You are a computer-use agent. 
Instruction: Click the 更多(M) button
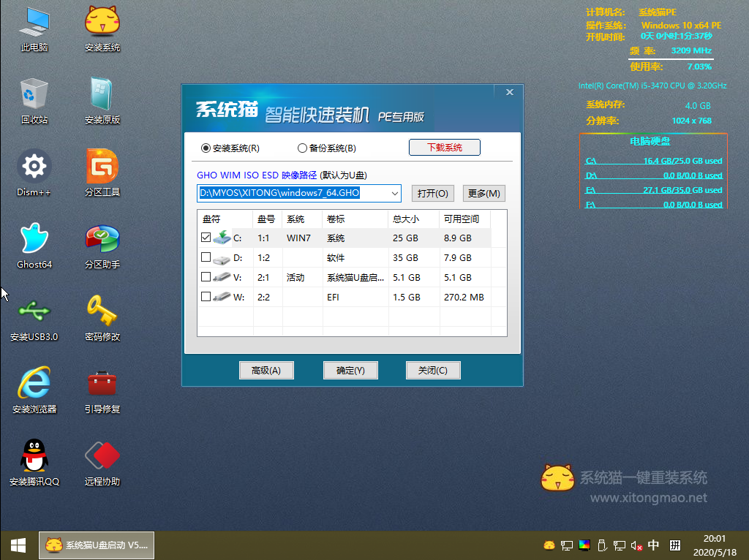point(484,193)
